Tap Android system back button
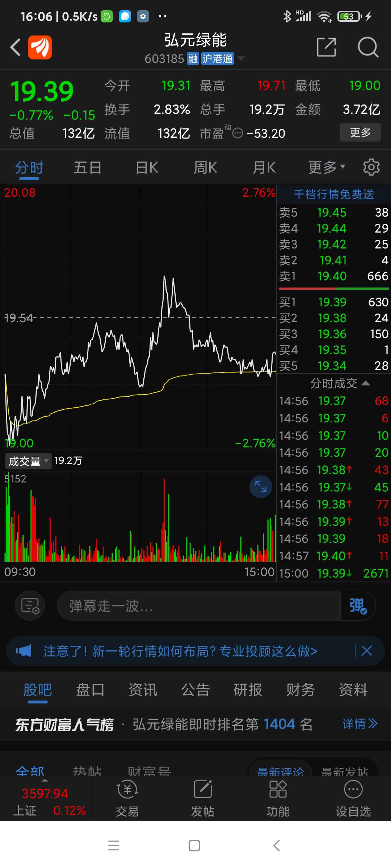This screenshot has width=391, height=868. (277, 846)
